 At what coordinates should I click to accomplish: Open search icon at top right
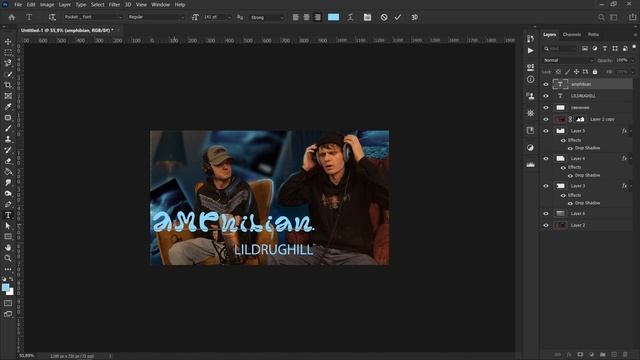[x=601, y=17]
